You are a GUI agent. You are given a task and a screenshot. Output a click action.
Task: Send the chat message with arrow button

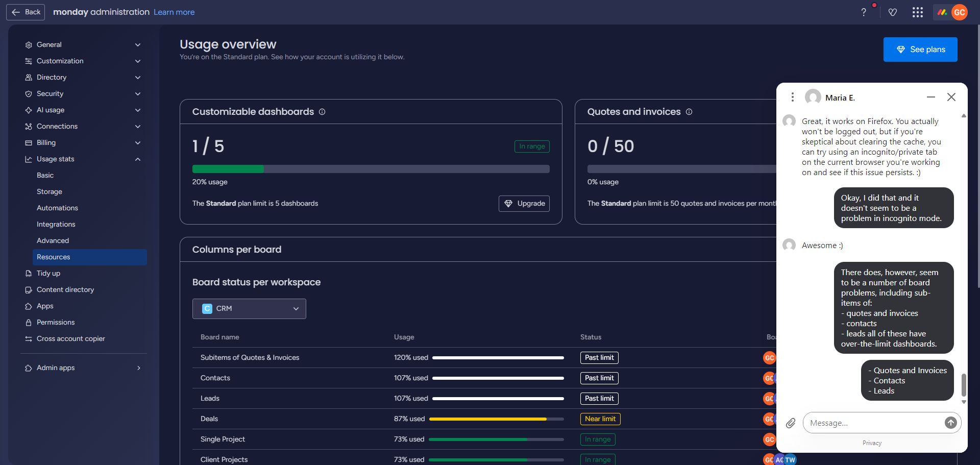(x=950, y=423)
